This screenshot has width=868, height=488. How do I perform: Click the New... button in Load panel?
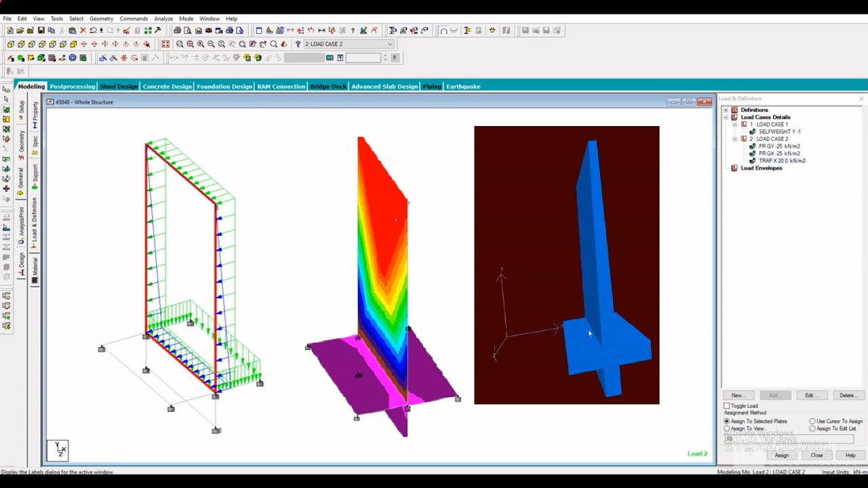[738, 395]
